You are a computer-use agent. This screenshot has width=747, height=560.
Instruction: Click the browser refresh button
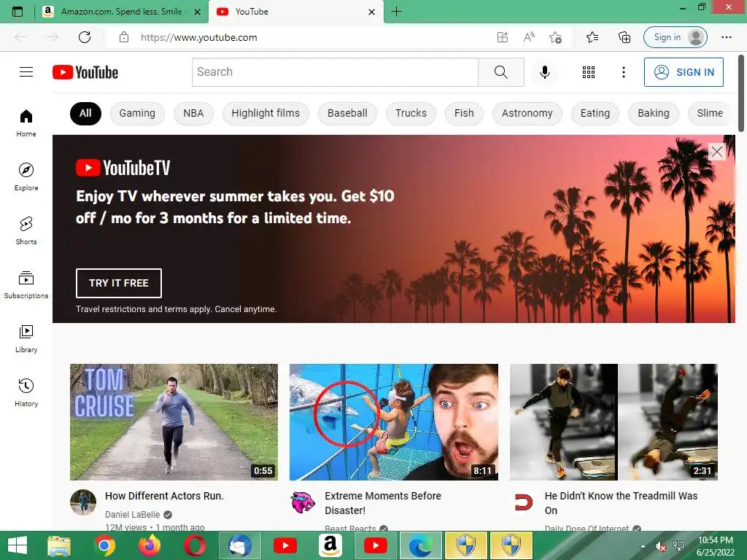pyautogui.click(x=85, y=37)
